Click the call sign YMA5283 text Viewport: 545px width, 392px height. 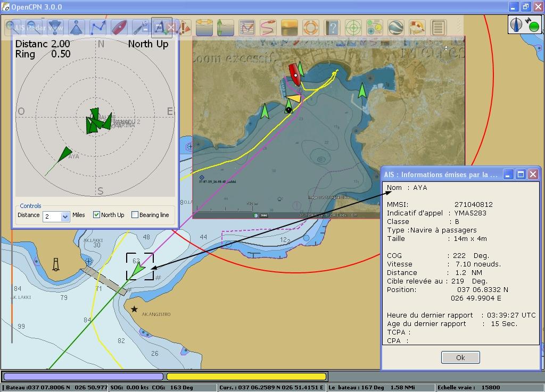[470, 213]
